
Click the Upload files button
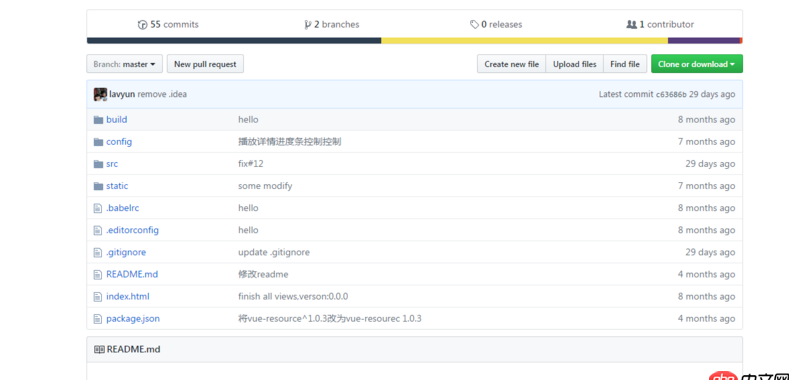pyautogui.click(x=574, y=64)
